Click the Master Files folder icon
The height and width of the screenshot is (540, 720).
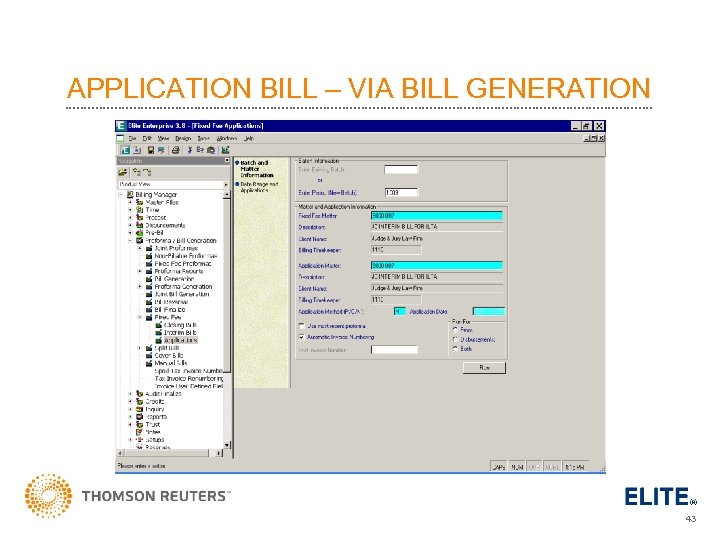click(140, 202)
